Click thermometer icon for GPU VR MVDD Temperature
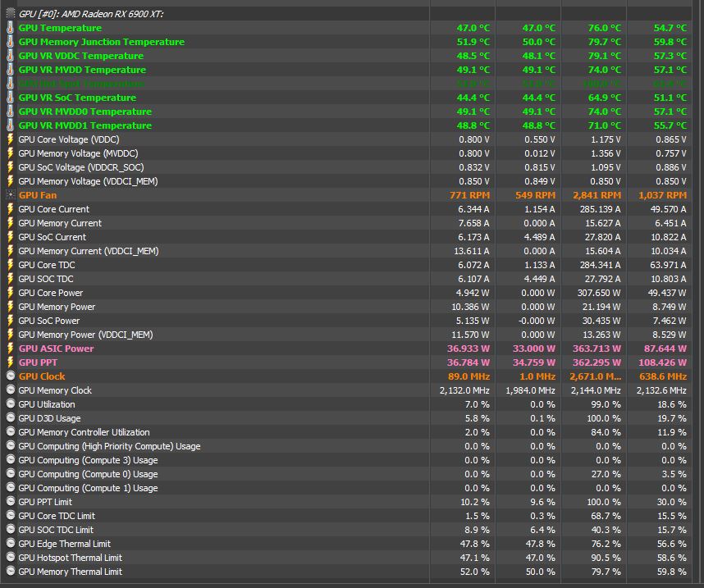The height and width of the screenshot is (588, 704). point(11,70)
